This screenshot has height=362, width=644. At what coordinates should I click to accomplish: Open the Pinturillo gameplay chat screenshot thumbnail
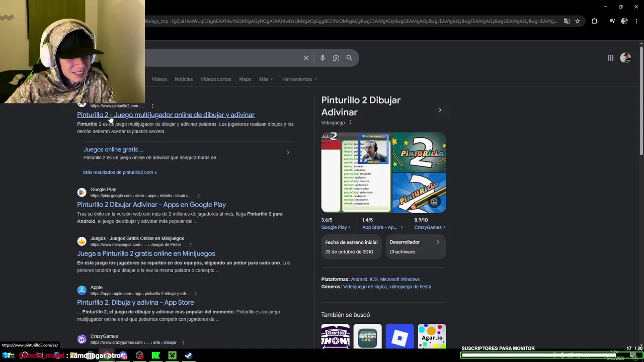click(356, 172)
